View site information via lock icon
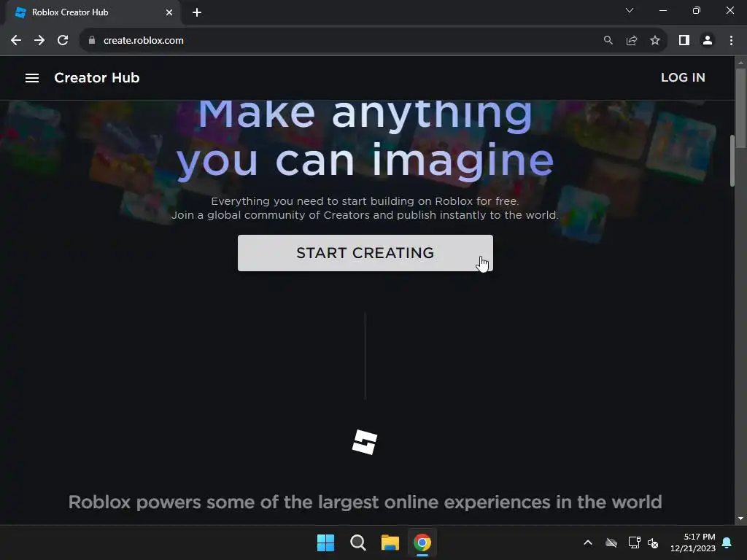 (91, 41)
